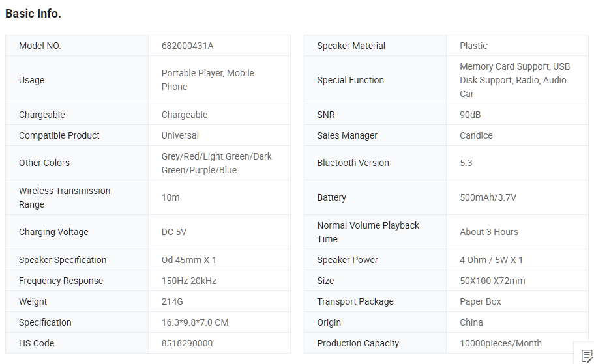Select the '500mAh/3.7V' battery value
This screenshot has width=594, height=364.
coord(488,197)
